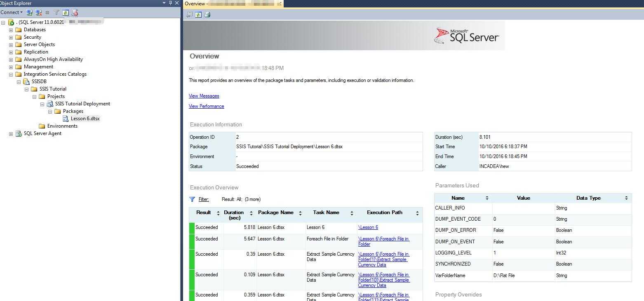Open the Connect dropdown in Object Explorer

coord(12,12)
